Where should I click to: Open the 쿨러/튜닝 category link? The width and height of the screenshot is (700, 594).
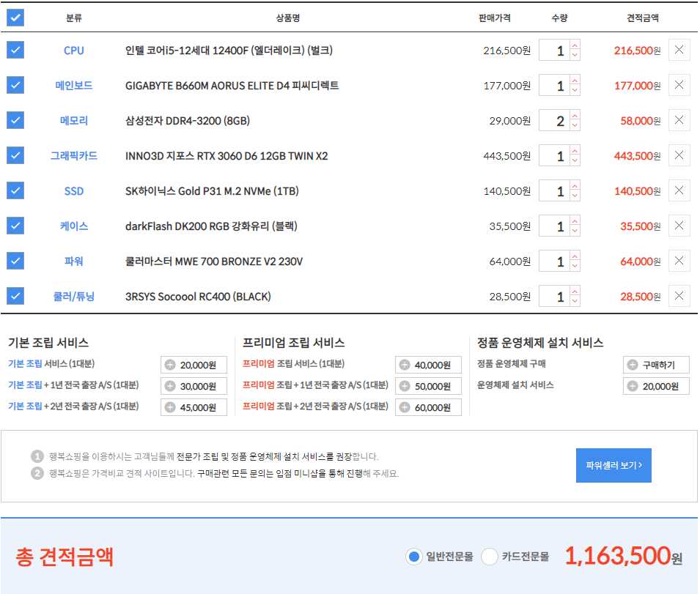click(73, 297)
